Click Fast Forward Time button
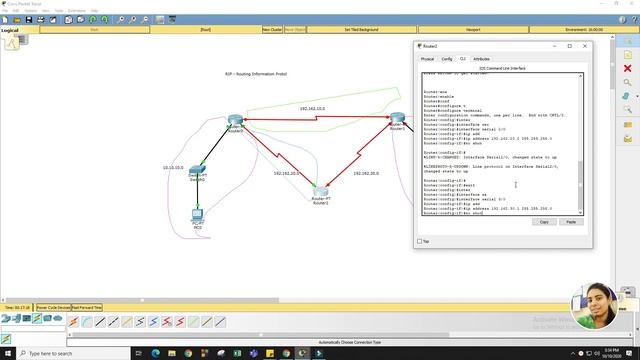The image size is (640, 360). click(87, 307)
